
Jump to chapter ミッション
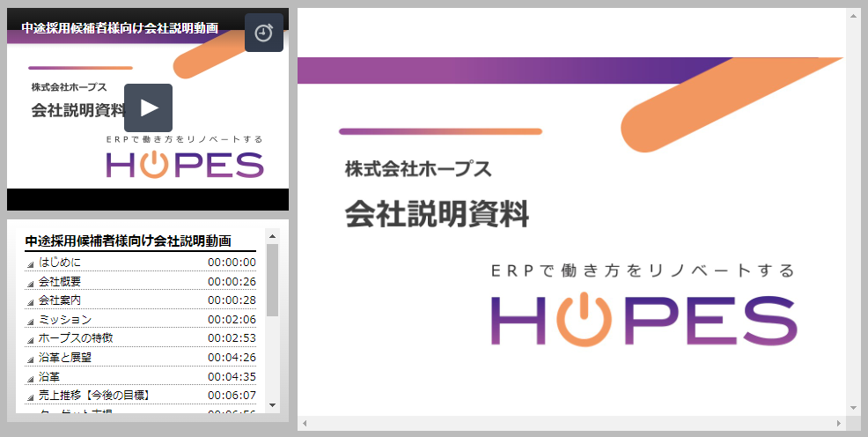coord(65,320)
